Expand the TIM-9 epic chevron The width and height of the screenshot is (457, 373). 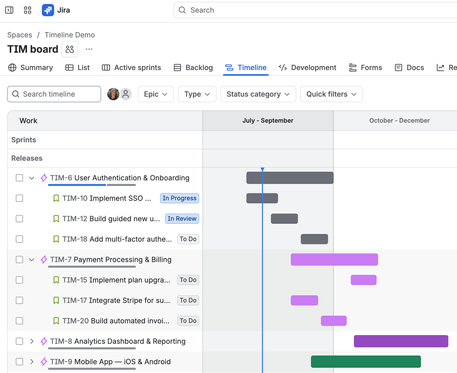pos(32,361)
